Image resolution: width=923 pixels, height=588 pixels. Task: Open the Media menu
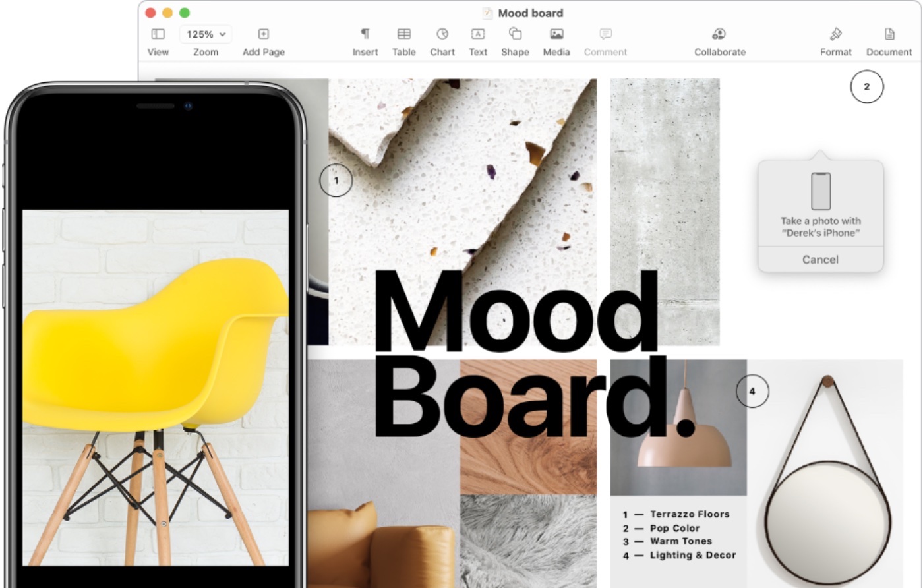556,34
